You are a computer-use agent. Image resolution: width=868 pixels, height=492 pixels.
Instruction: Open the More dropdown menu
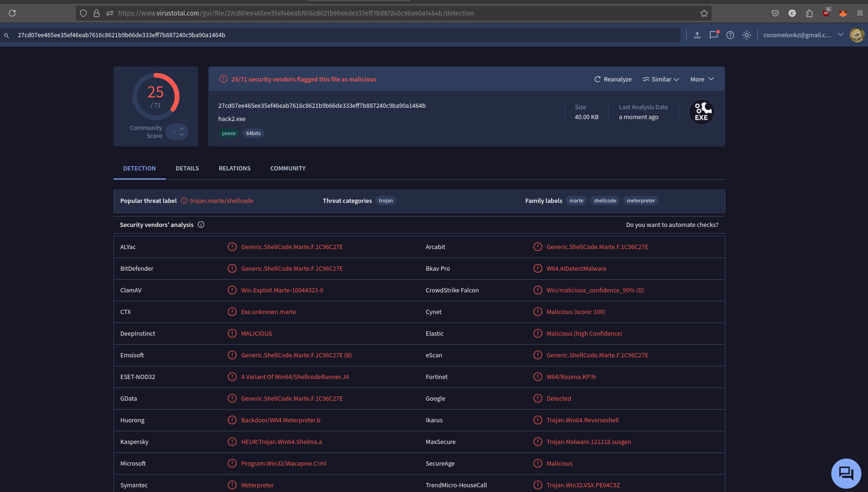click(702, 79)
